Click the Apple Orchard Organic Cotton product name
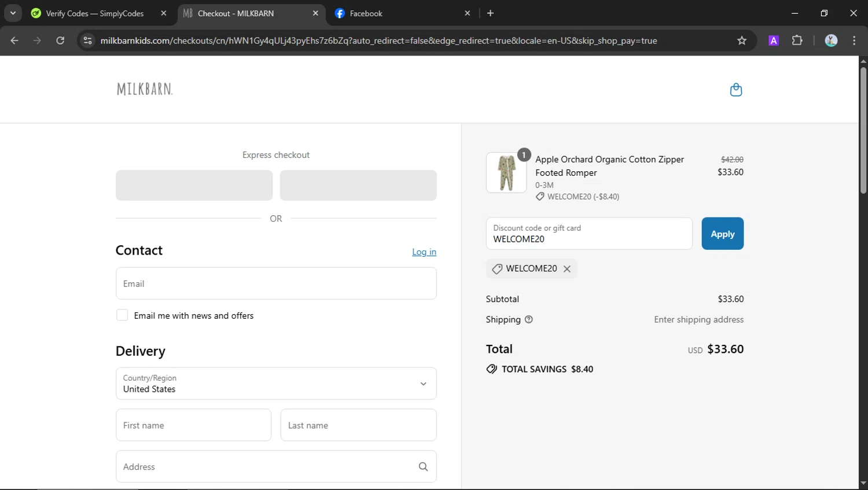Viewport: 868px width, 490px height. [x=609, y=166]
